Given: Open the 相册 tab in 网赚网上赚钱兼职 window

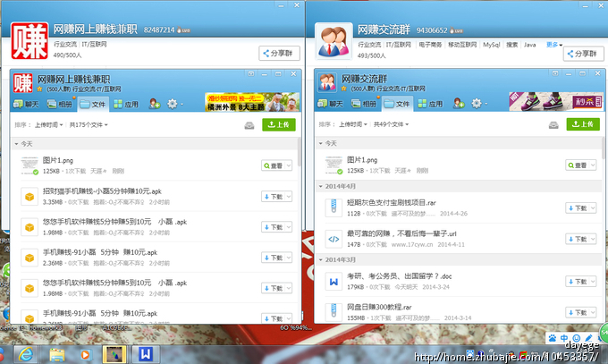Looking at the screenshot, I should pyautogui.click(x=59, y=104).
